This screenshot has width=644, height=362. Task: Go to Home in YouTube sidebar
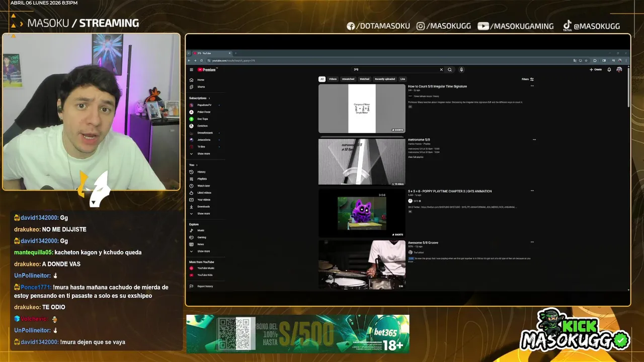(x=201, y=80)
